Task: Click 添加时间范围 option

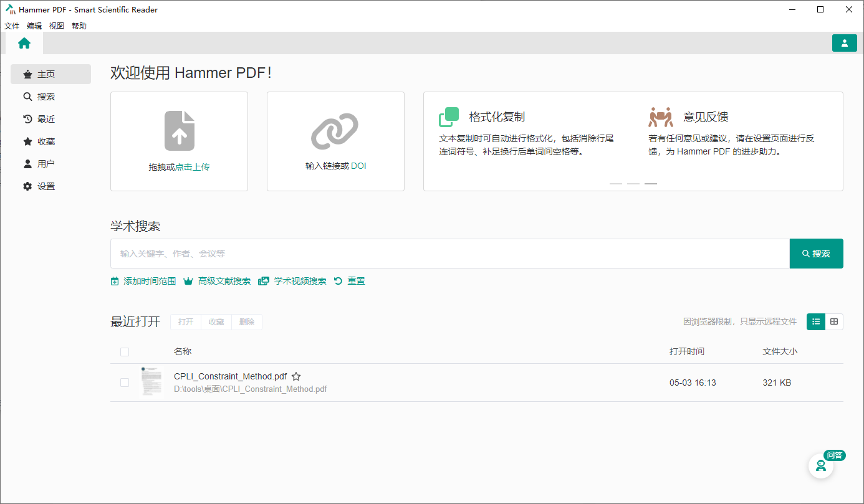Action: tap(143, 281)
